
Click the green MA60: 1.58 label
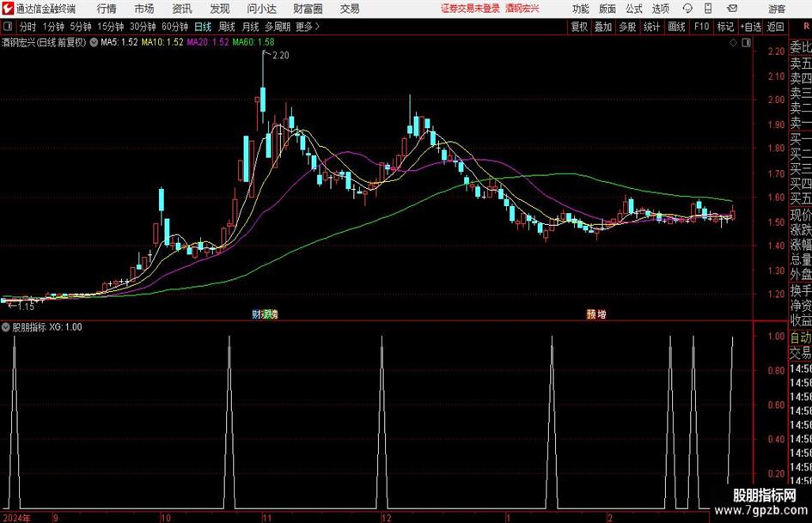[253, 42]
